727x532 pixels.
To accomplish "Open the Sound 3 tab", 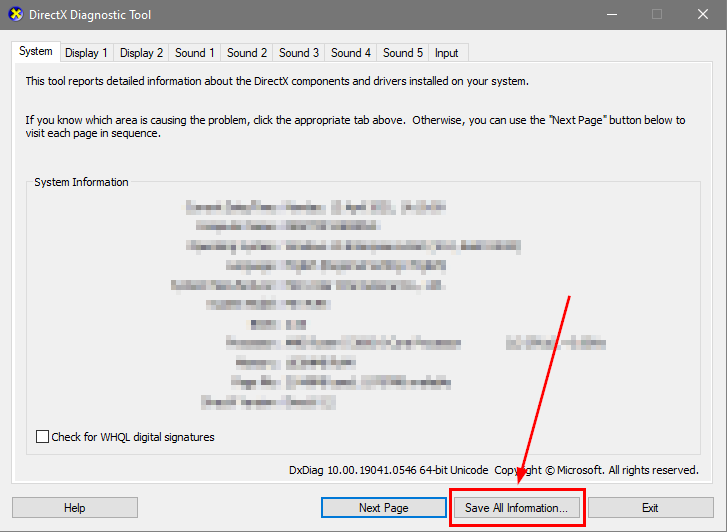I will coord(299,53).
